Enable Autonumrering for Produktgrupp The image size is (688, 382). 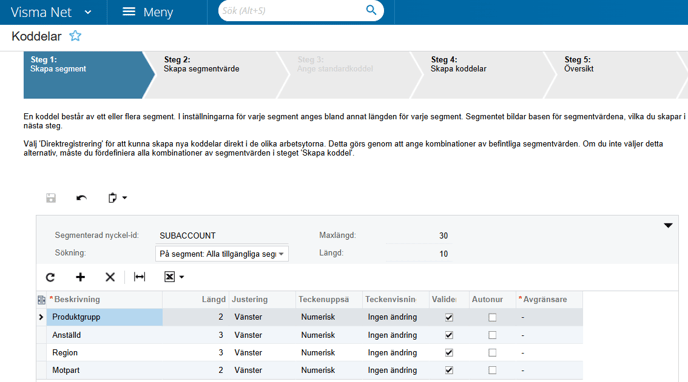click(x=492, y=317)
